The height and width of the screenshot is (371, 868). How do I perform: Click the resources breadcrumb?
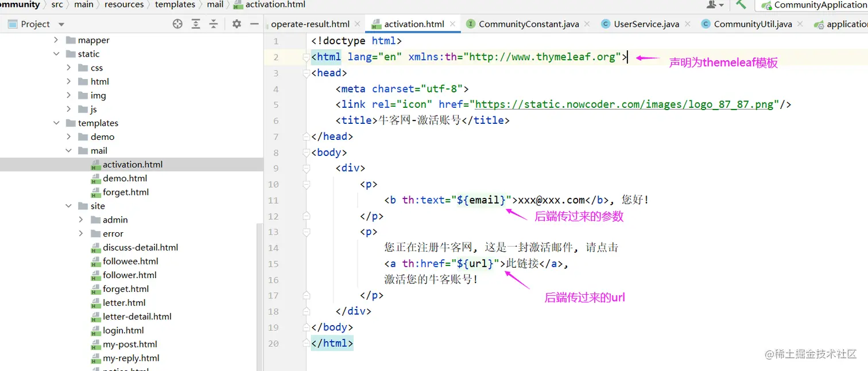tap(124, 5)
